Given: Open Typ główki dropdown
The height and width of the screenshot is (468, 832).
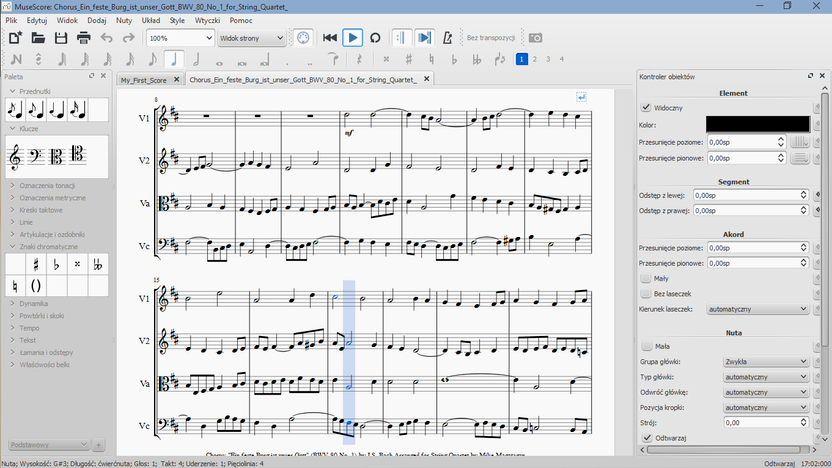Looking at the screenshot, I should (766, 377).
